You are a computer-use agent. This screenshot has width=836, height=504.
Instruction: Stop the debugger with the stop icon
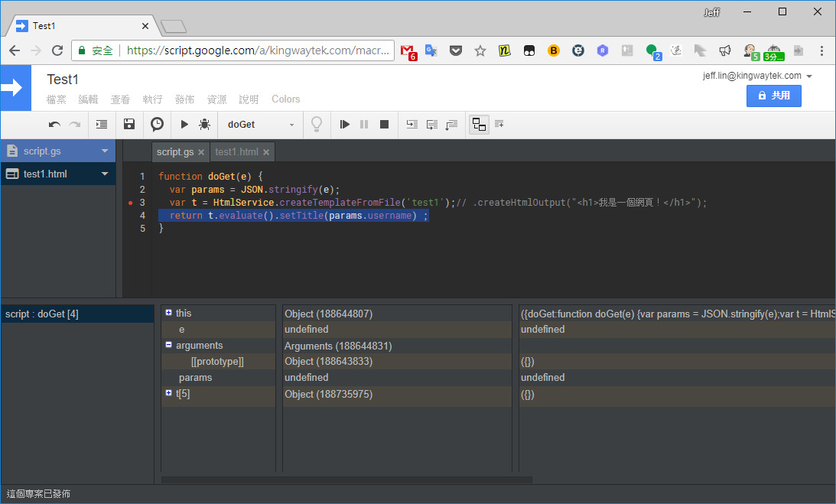[384, 124]
